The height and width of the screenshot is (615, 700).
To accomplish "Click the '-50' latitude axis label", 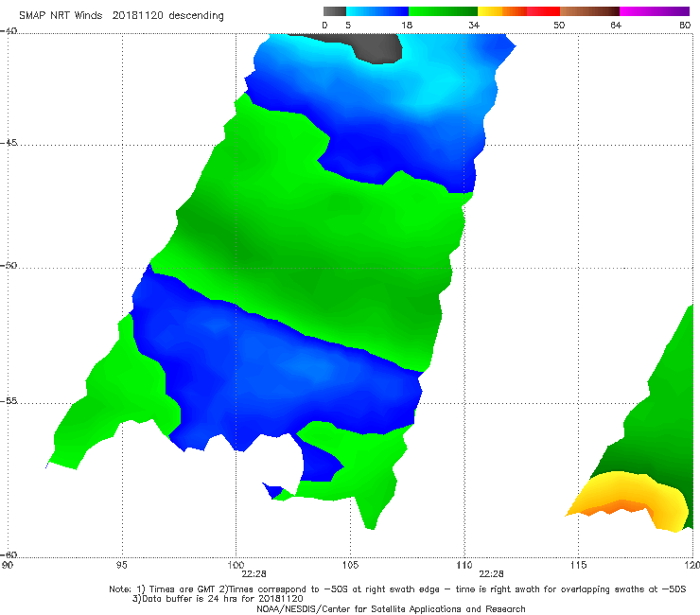I will pyautogui.click(x=9, y=265).
